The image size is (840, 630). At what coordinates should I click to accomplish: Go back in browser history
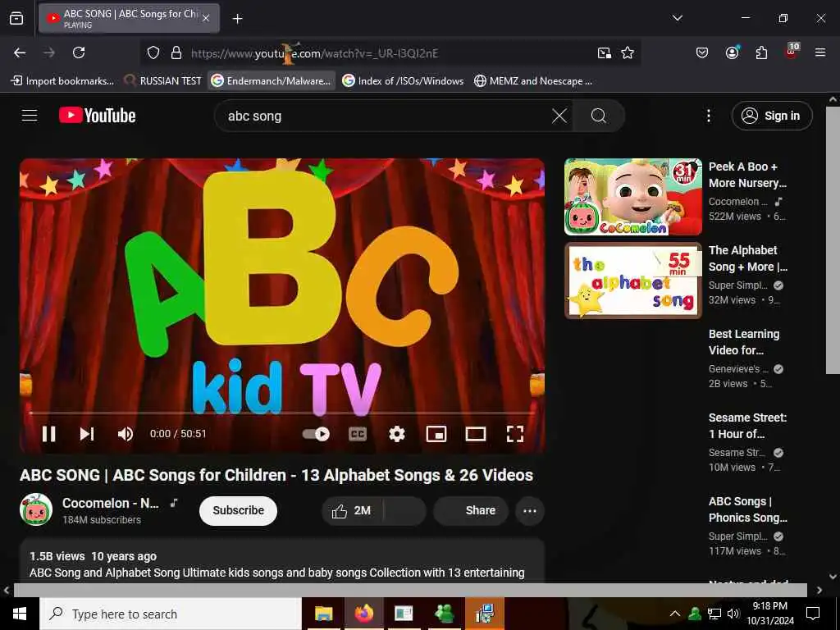click(20, 52)
